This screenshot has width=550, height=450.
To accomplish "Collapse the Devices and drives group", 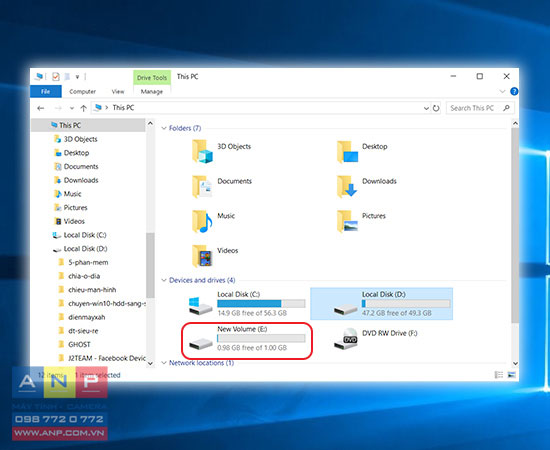I will click(163, 280).
